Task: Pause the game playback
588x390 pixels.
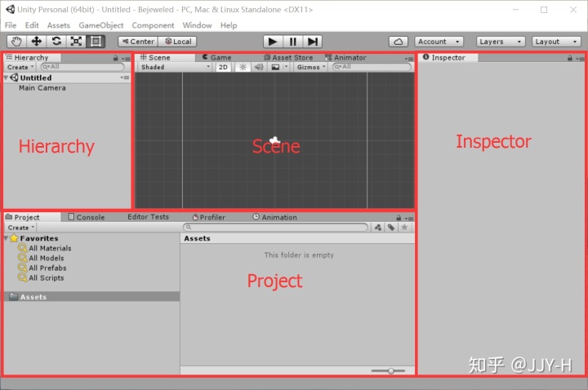Action: tap(292, 42)
